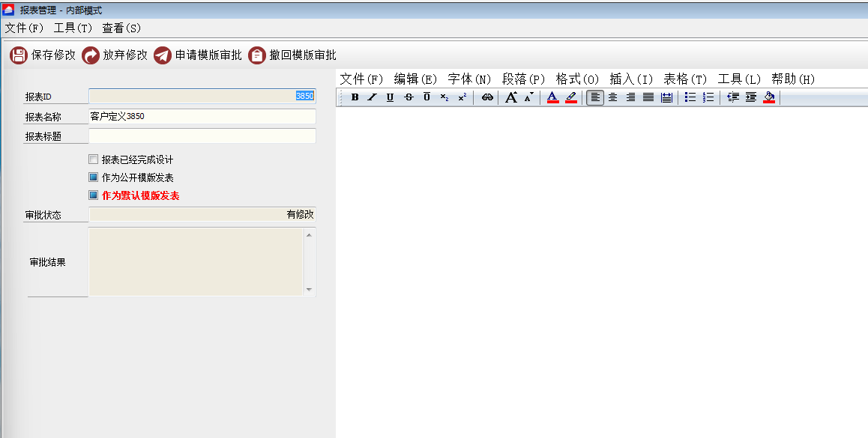Open the editor 编辑(E) menu
The height and width of the screenshot is (438, 868).
tap(415, 79)
